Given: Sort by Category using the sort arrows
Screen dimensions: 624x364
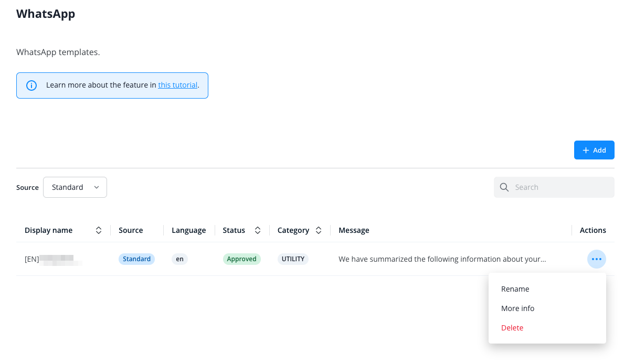Looking at the screenshot, I should 319,230.
